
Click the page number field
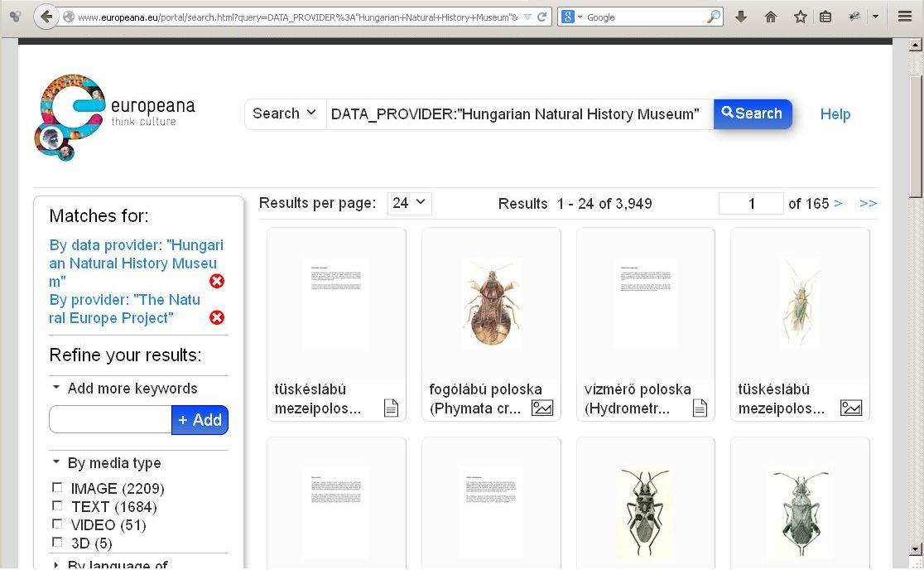tap(751, 203)
